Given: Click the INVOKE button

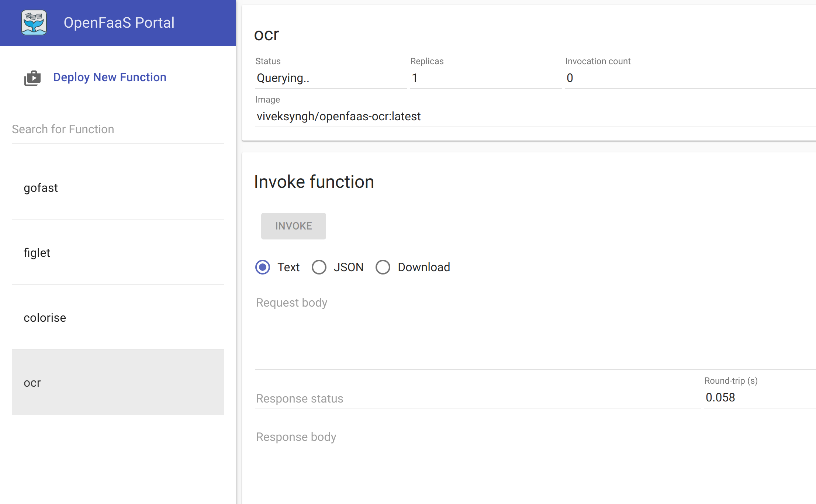Looking at the screenshot, I should [293, 226].
